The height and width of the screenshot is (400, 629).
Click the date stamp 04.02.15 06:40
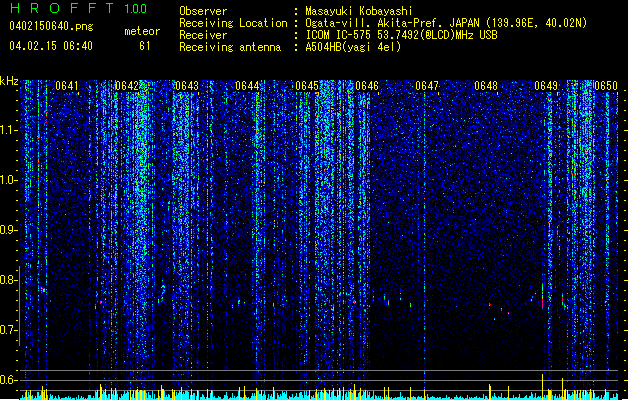51,46
